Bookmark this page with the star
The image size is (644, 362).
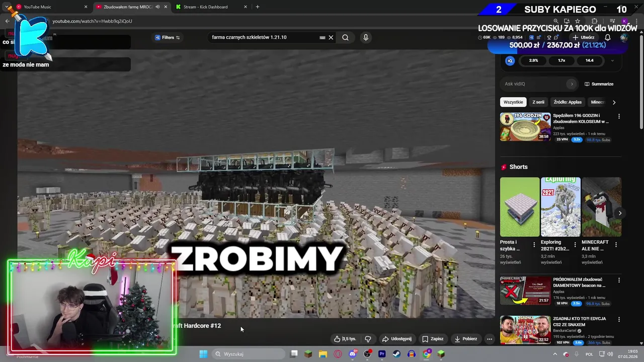point(577,21)
